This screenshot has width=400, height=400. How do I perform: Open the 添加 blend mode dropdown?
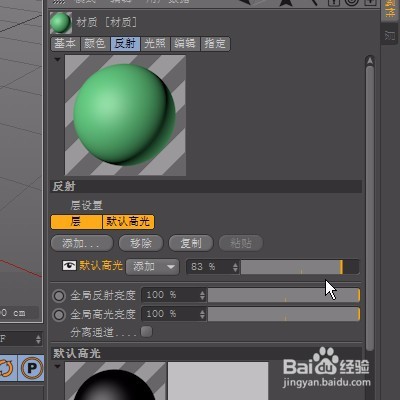point(153,267)
